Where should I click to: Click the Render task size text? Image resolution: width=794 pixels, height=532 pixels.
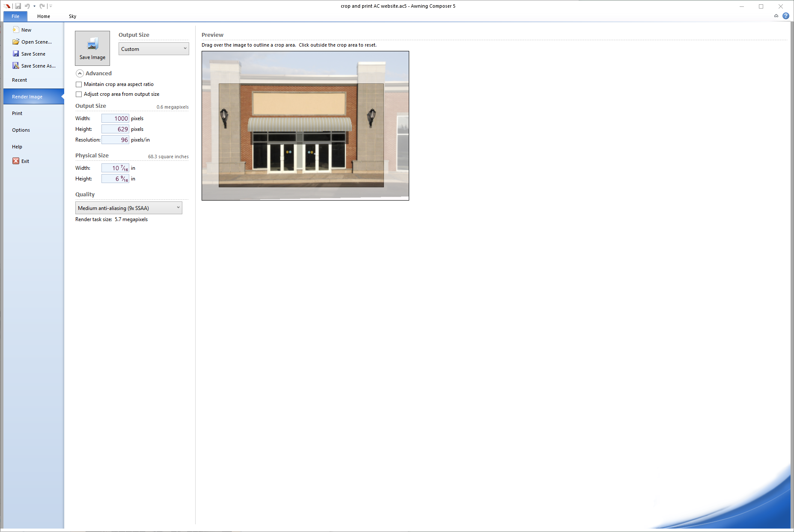tap(111, 219)
